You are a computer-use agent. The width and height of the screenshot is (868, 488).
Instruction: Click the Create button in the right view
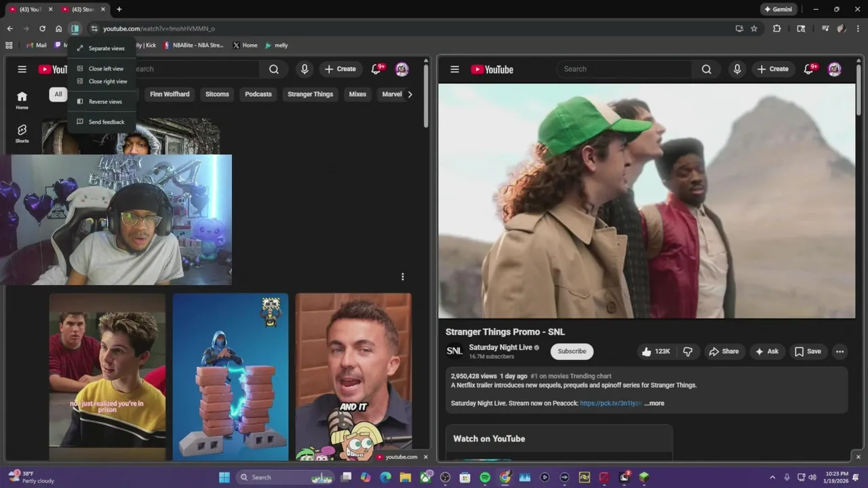click(x=773, y=69)
